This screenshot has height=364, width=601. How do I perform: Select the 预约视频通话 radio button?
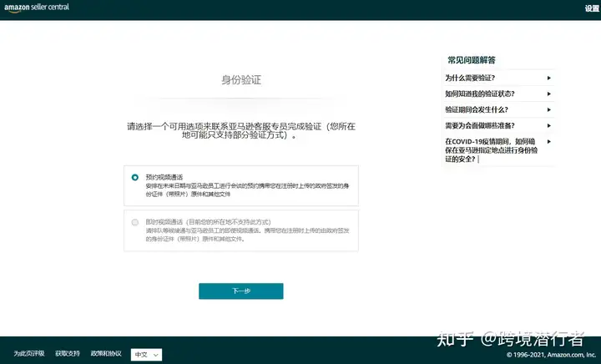coord(135,177)
